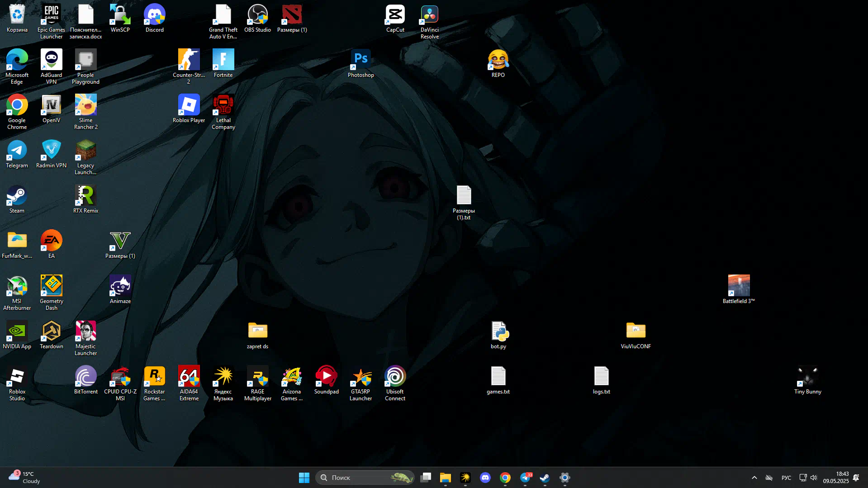Image resolution: width=868 pixels, height=488 pixels.
Task: Select Battlefield 3 shortcut
Action: (x=739, y=290)
